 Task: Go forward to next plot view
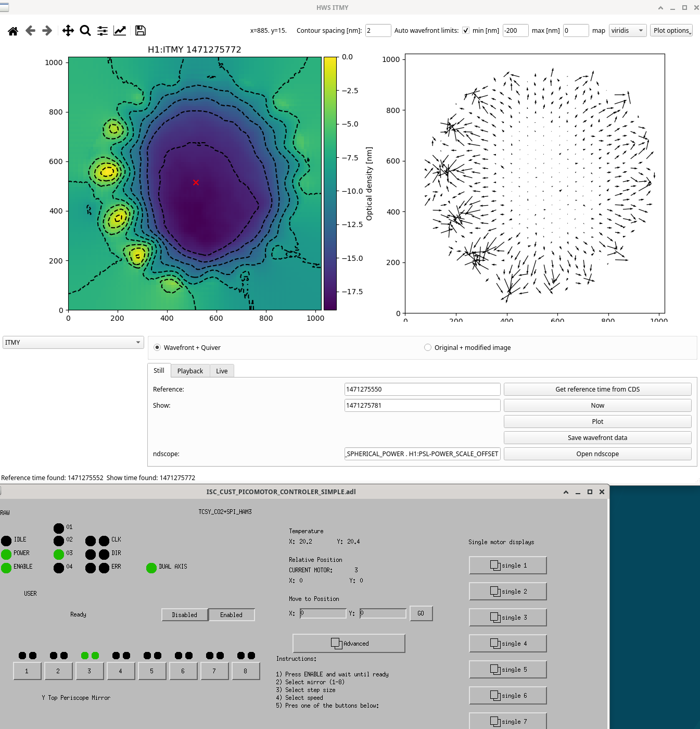pyautogui.click(x=47, y=31)
